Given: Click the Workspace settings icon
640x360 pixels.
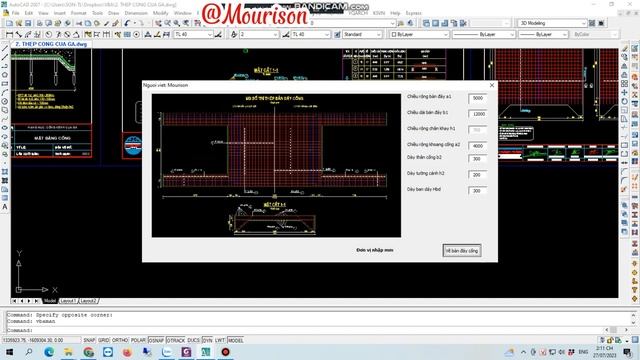Looking at the screenshot, I should tap(592, 23).
